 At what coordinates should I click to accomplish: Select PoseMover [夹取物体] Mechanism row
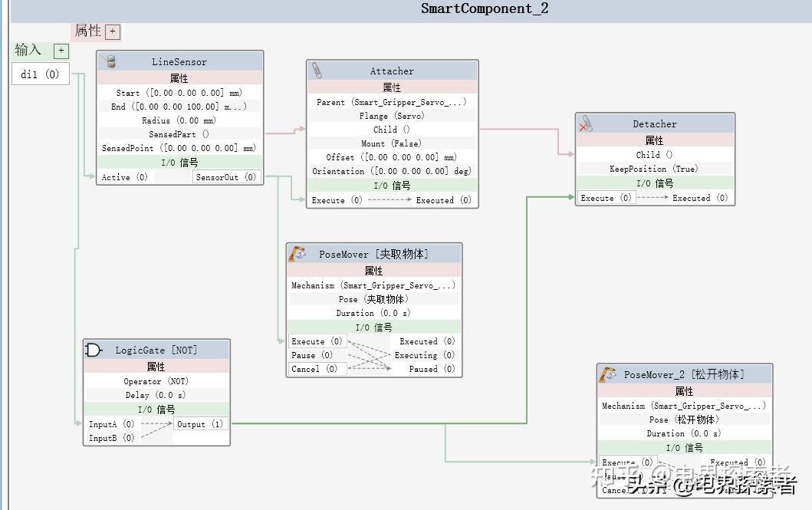coord(373,285)
